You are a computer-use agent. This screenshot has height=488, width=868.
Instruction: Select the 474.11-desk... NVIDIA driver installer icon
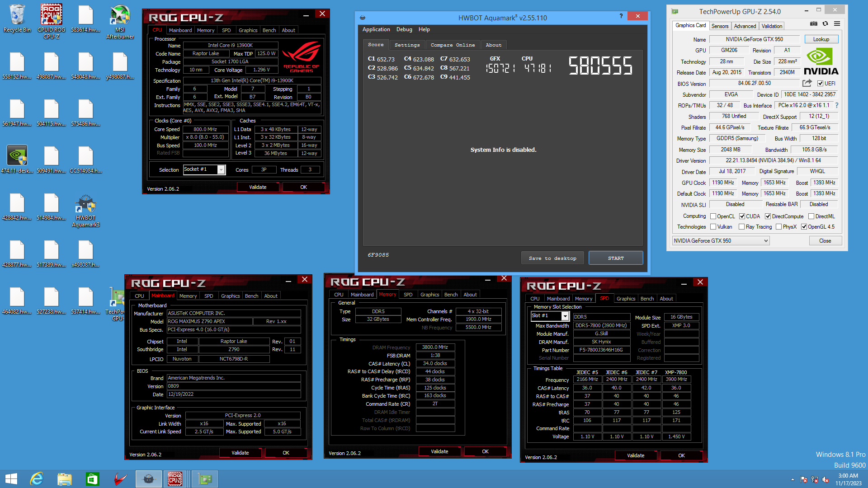pyautogui.click(x=17, y=160)
